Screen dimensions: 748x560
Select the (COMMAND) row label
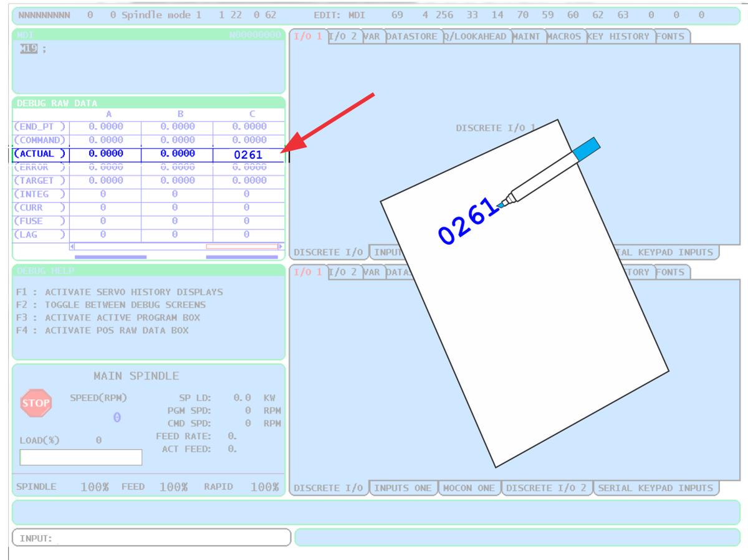(41, 140)
